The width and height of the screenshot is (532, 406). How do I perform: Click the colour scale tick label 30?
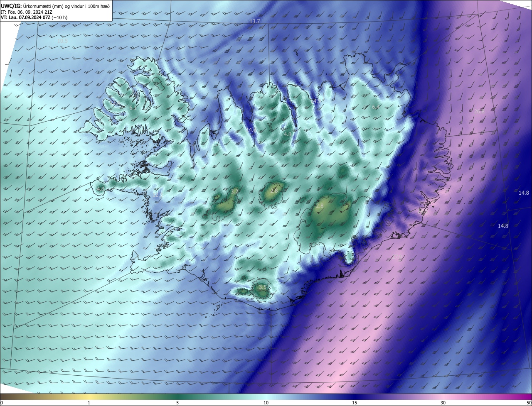[443, 403]
